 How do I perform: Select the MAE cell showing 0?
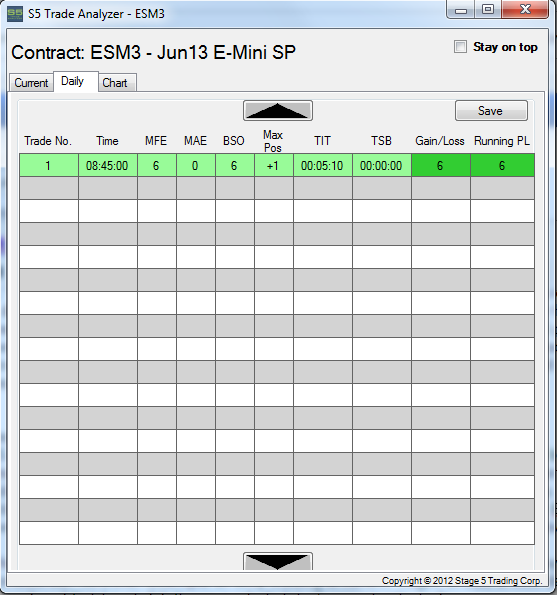[x=196, y=165]
